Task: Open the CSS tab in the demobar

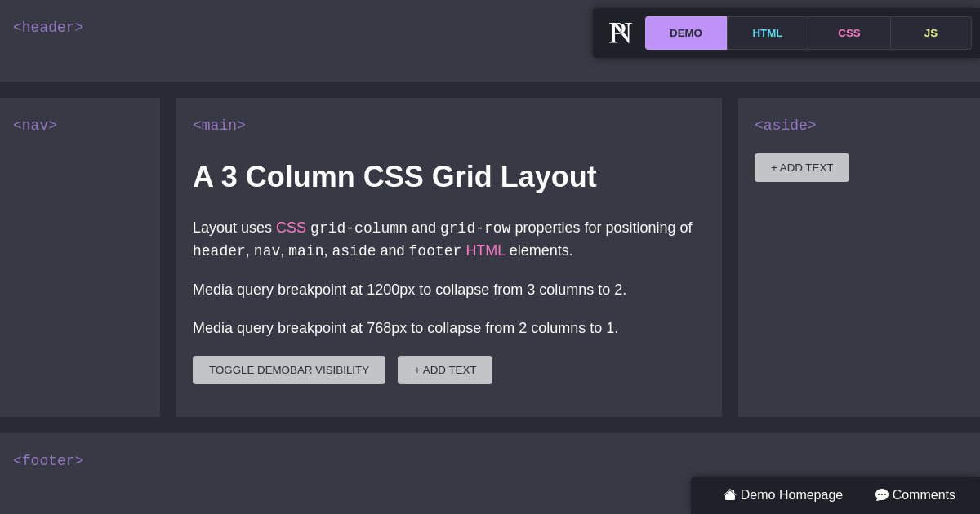Action: (x=849, y=33)
